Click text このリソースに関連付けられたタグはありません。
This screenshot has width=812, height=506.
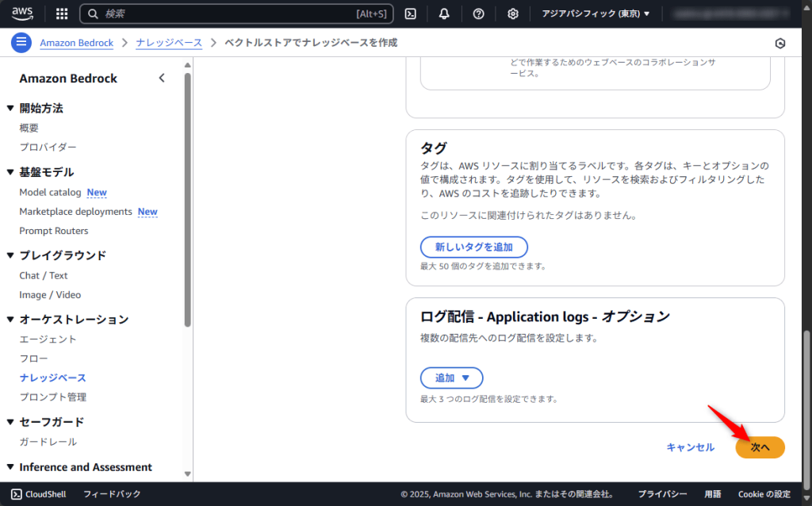529,216
